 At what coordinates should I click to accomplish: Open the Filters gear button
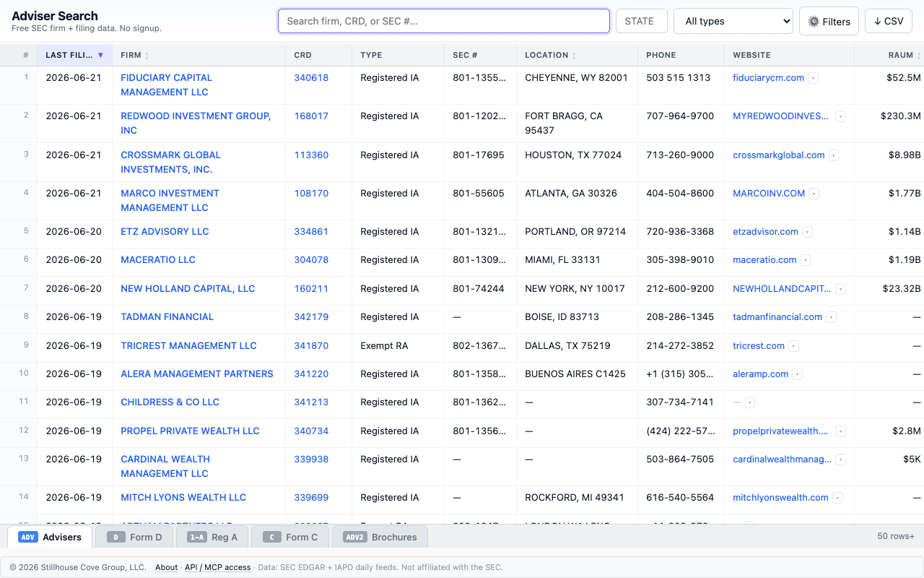(x=829, y=21)
